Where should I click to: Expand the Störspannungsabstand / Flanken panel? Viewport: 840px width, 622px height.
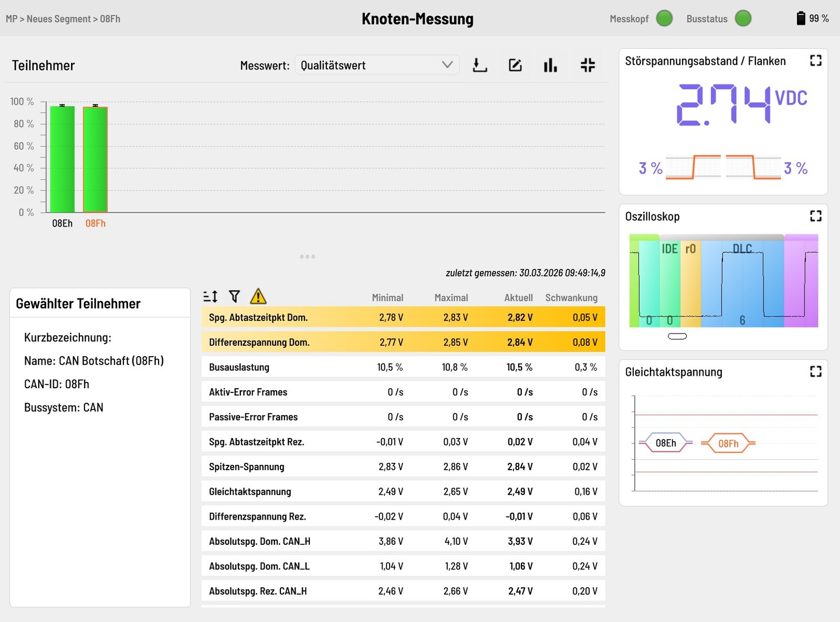click(815, 61)
